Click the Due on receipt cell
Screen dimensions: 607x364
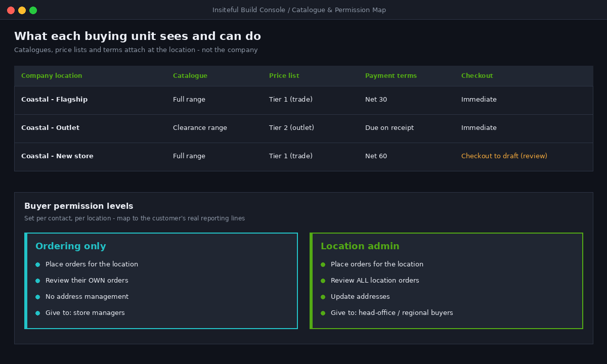pyautogui.click(x=389, y=128)
